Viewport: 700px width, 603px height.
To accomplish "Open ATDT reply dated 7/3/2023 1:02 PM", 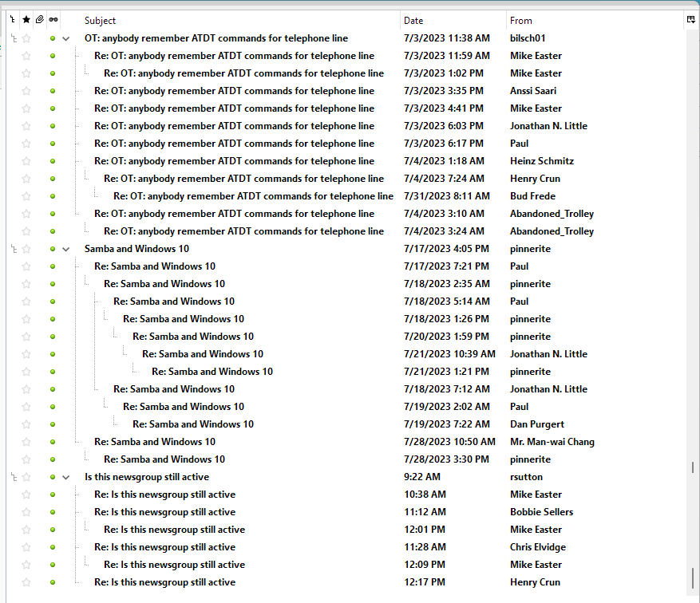I will pos(243,73).
